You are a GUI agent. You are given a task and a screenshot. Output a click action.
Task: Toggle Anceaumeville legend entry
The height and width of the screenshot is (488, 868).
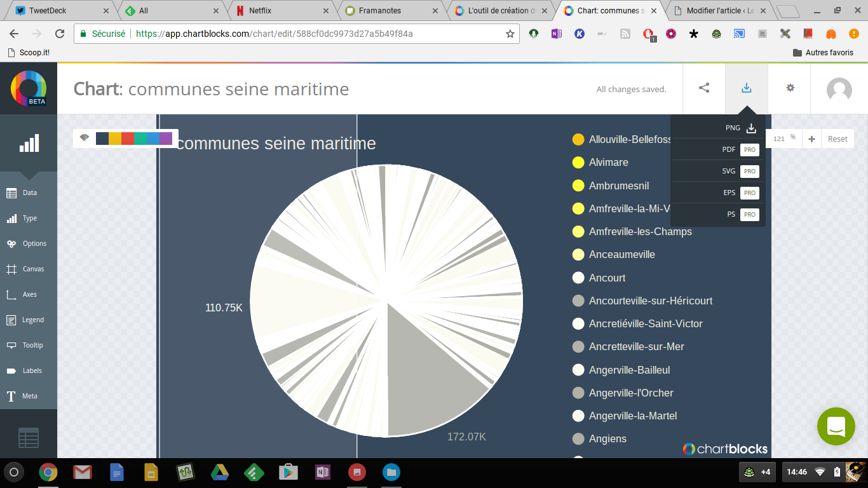(614, 254)
